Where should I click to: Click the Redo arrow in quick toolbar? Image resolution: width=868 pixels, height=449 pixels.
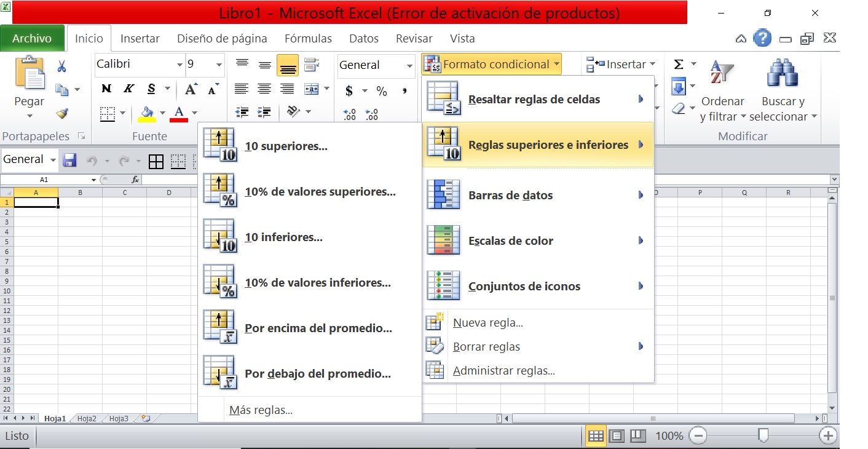(x=124, y=161)
